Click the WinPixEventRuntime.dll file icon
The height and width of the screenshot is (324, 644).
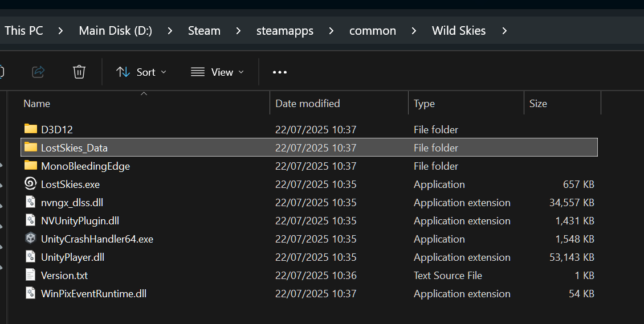[x=31, y=293]
